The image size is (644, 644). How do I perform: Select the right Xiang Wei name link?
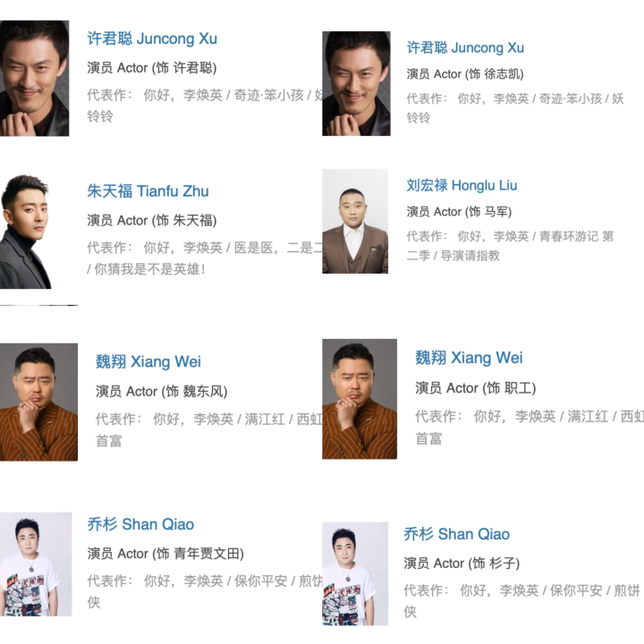(x=469, y=358)
